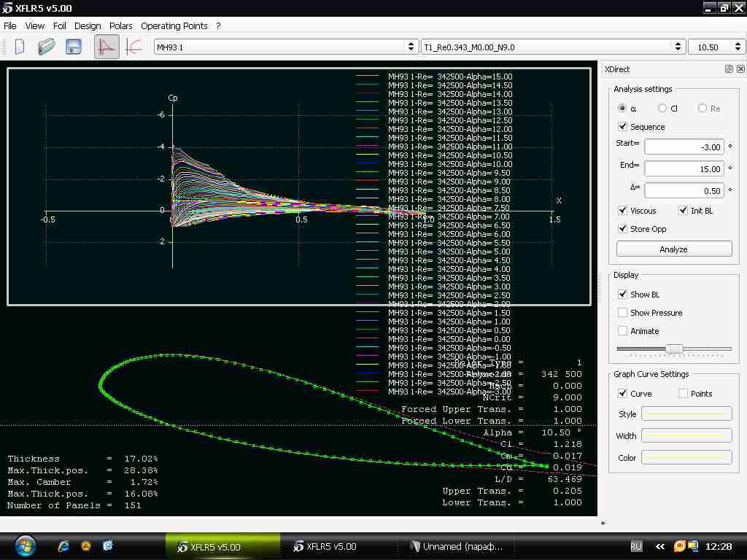Image resolution: width=747 pixels, height=560 pixels.
Task: Click the End angle input field
Action: (684, 169)
